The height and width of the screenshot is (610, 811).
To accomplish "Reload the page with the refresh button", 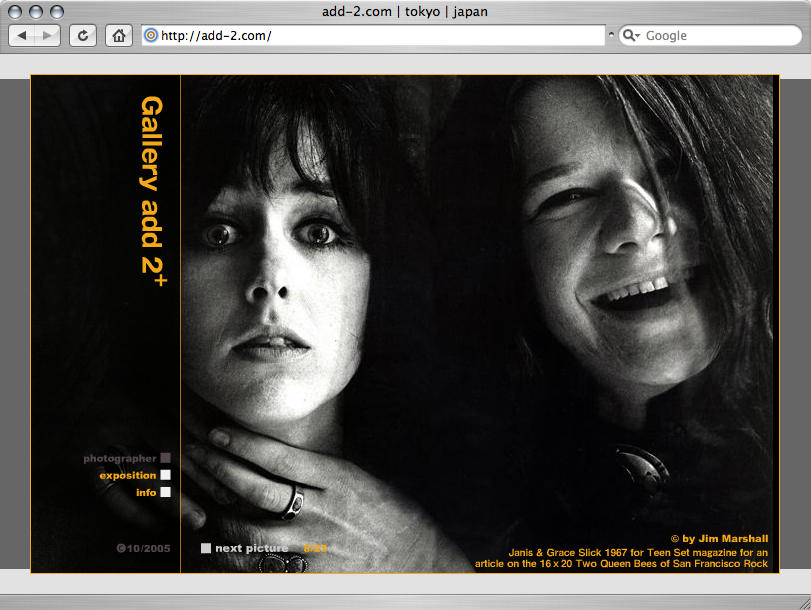I will coord(83,36).
